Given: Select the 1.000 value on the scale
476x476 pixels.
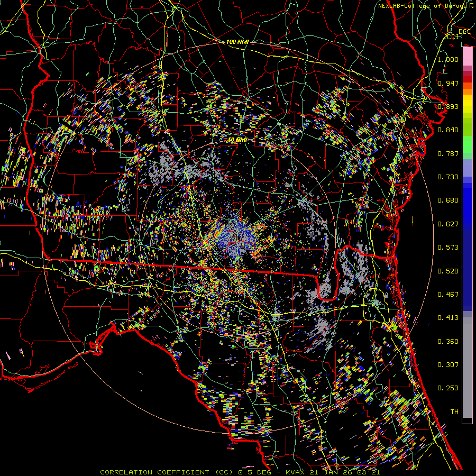Looking at the screenshot, I should 448,59.
